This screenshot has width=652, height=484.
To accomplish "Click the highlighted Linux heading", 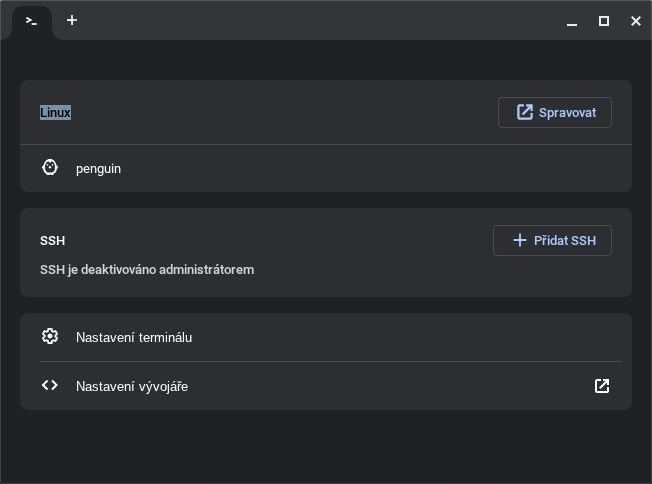I will click(x=55, y=113).
